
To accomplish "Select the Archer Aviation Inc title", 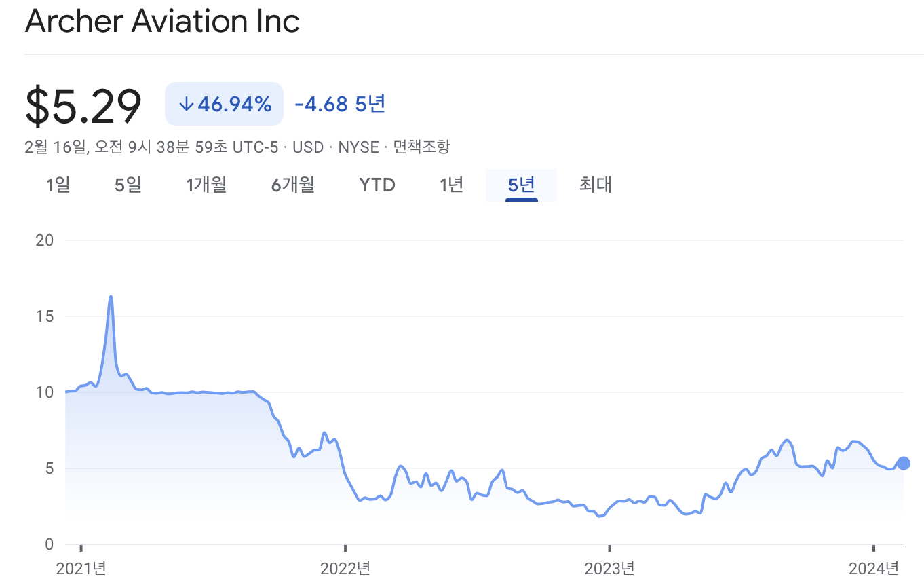I will 162,21.
